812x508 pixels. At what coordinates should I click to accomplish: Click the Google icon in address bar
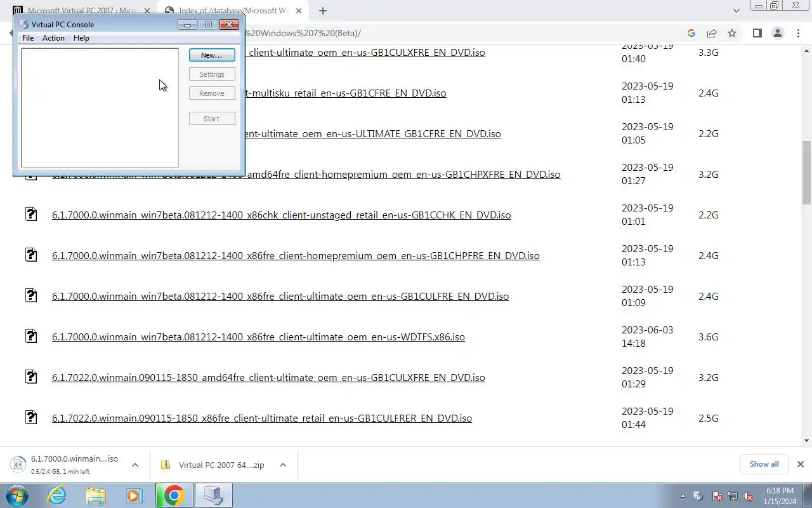pos(691,33)
